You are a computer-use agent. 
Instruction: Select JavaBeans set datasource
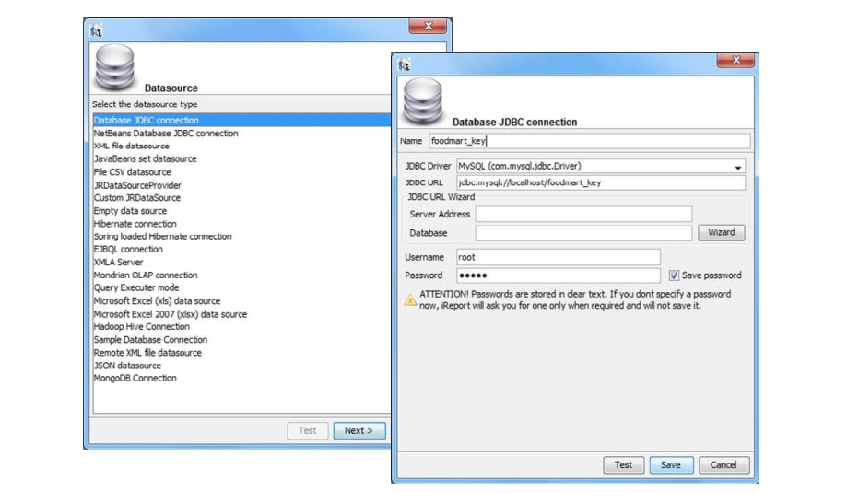tap(146, 158)
